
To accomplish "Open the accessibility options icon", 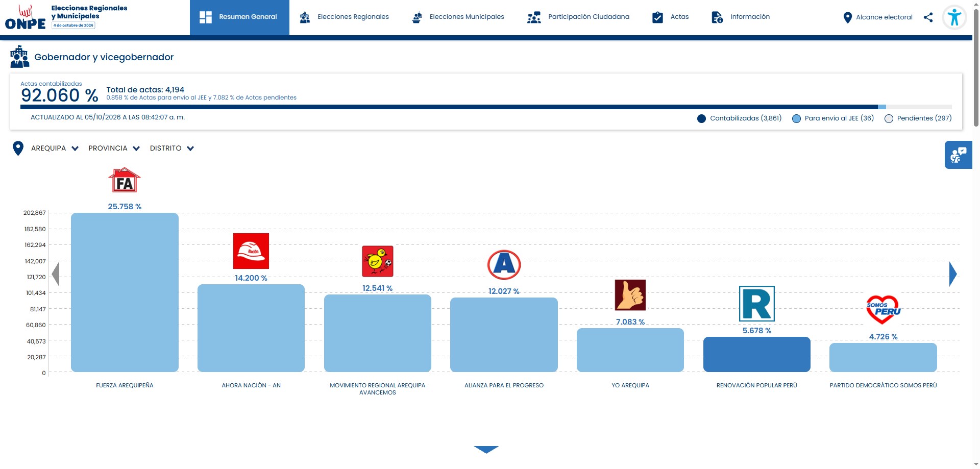I will click(x=954, y=17).
